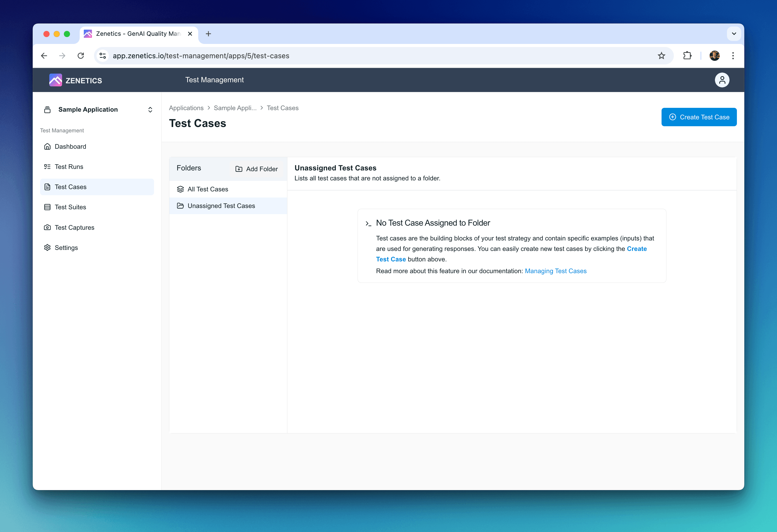Screen dimensions: 777x532
Task: Select the Zenetics browser tab
Action: pos(134,33)
